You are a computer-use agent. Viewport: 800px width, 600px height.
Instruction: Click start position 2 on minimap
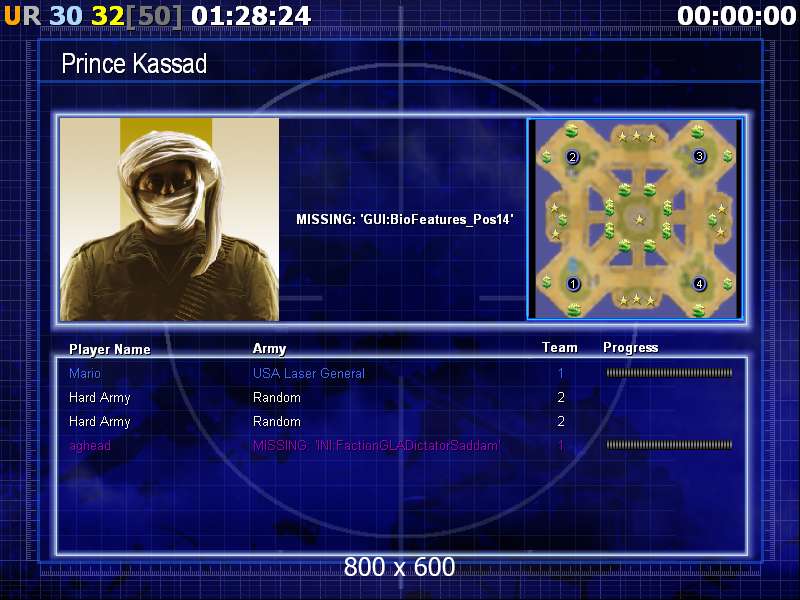click(572, 157)
